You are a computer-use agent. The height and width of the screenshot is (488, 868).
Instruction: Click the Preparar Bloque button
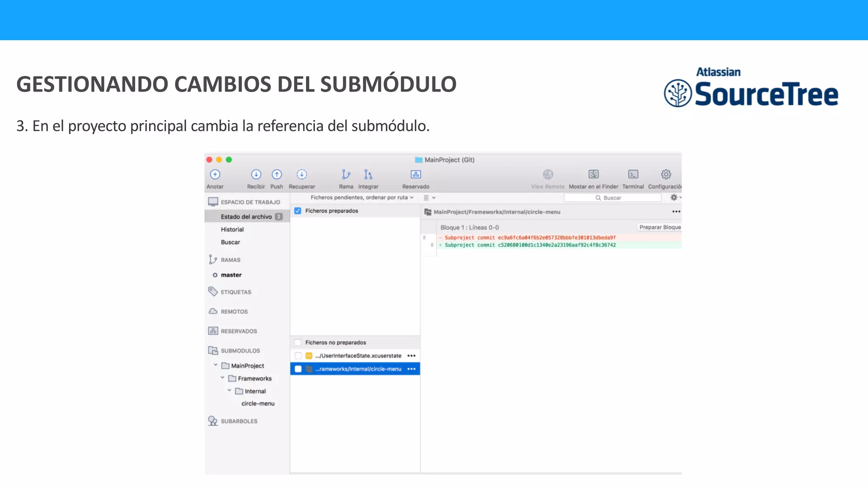(x=660, y=227)
